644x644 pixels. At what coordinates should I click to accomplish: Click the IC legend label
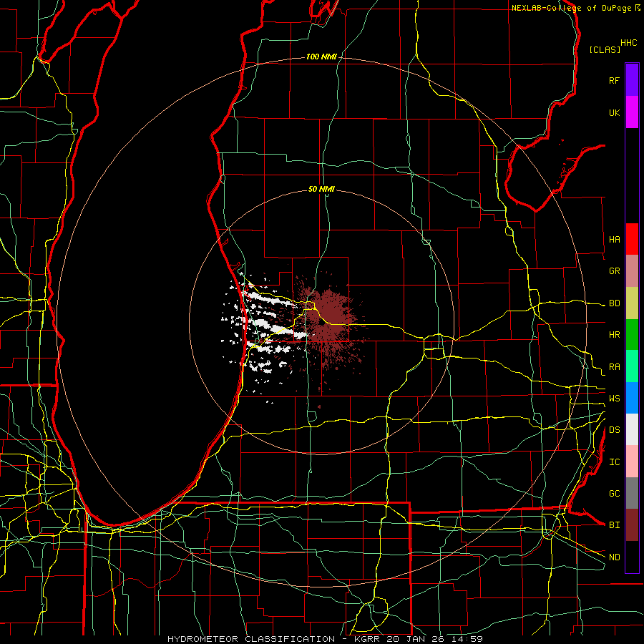(x=614, y=462)
